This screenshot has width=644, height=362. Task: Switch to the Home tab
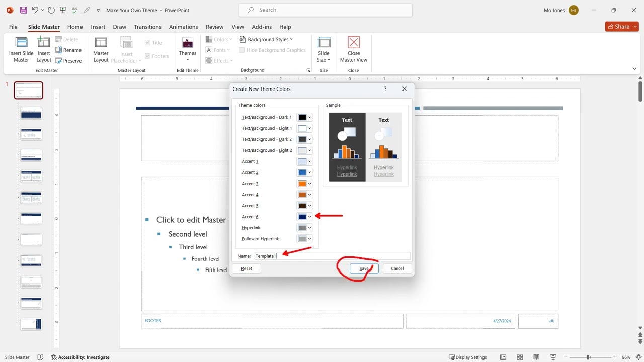(x=75, y=27)
